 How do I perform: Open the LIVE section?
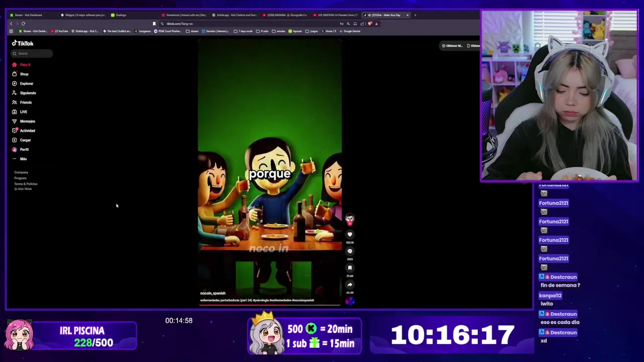pyautogui.click(x=20, y=112)
